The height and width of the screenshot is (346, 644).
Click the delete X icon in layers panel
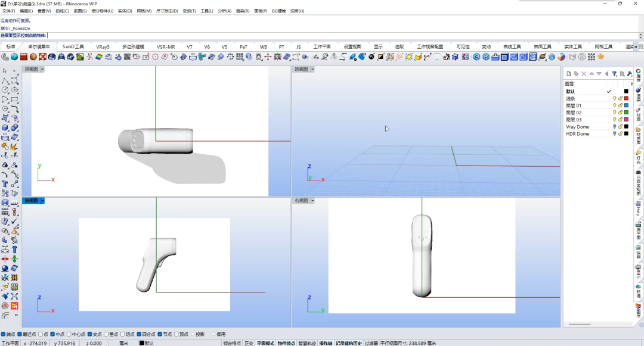point(584,74)
